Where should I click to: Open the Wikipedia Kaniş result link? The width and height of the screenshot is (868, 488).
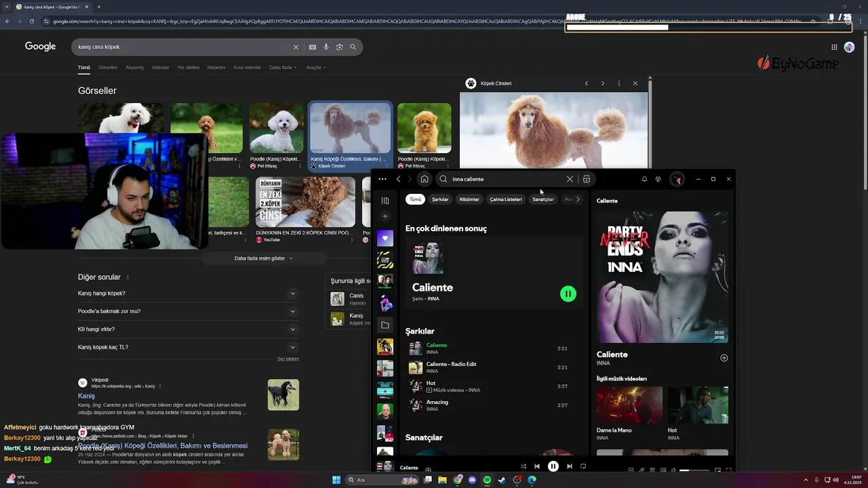coord(86,396)
